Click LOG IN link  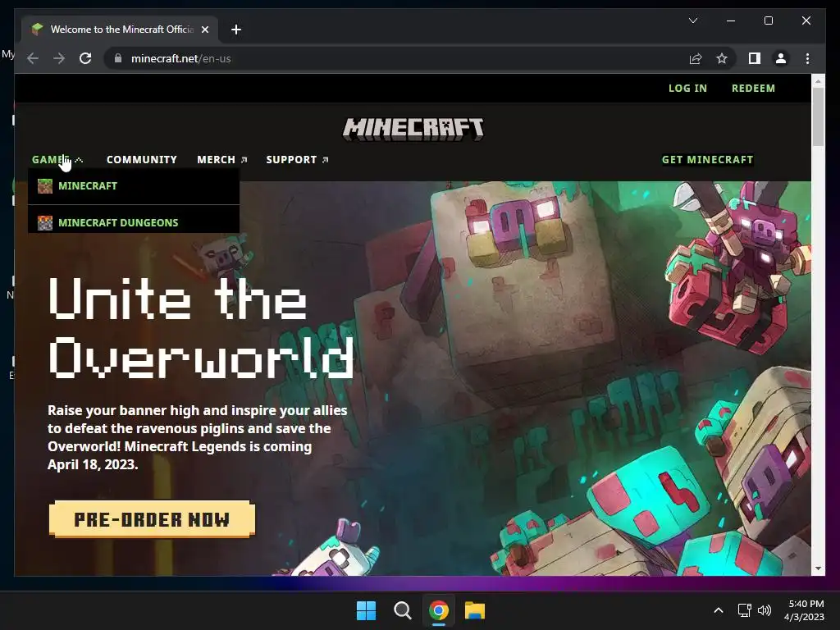pos(687,89)
